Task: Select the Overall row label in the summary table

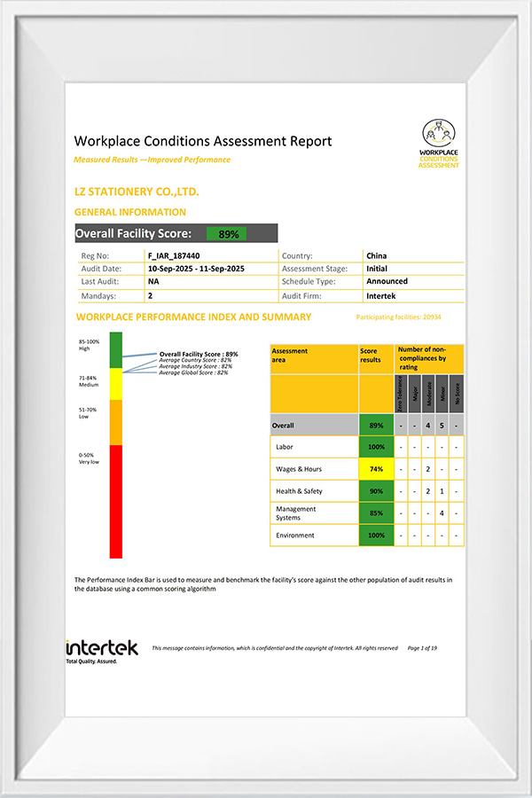Action: tap(284, 425)
